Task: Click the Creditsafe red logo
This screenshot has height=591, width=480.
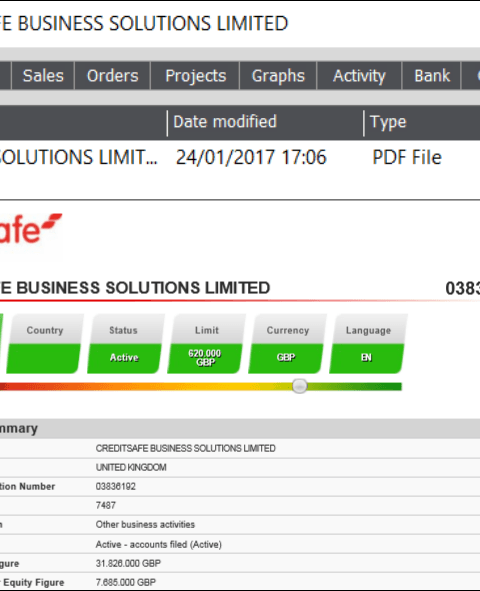Action: pos(30,229)
